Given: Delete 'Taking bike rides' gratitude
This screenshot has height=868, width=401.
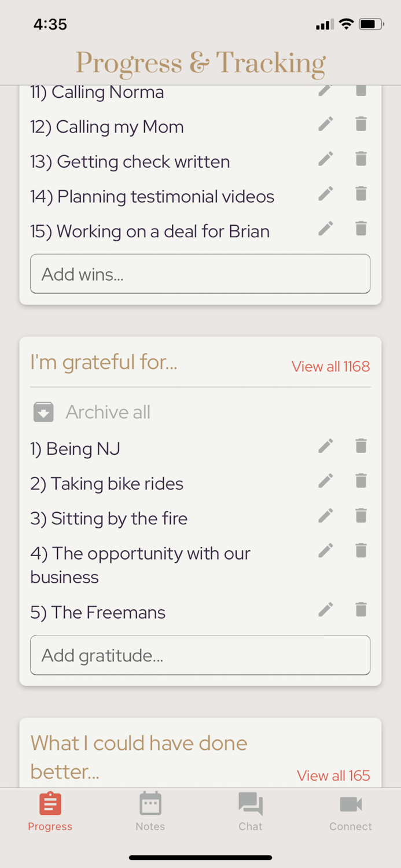Looking at the screenshot, I should click(361, 480).
